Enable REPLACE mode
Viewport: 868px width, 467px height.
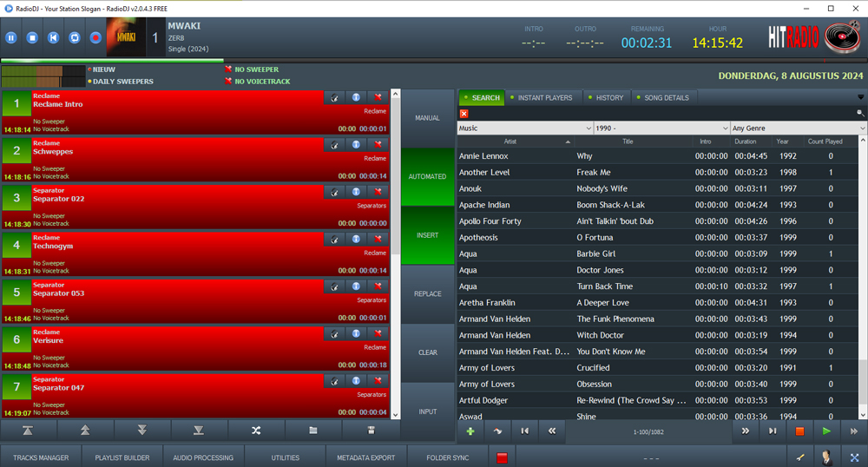(427, 293)
